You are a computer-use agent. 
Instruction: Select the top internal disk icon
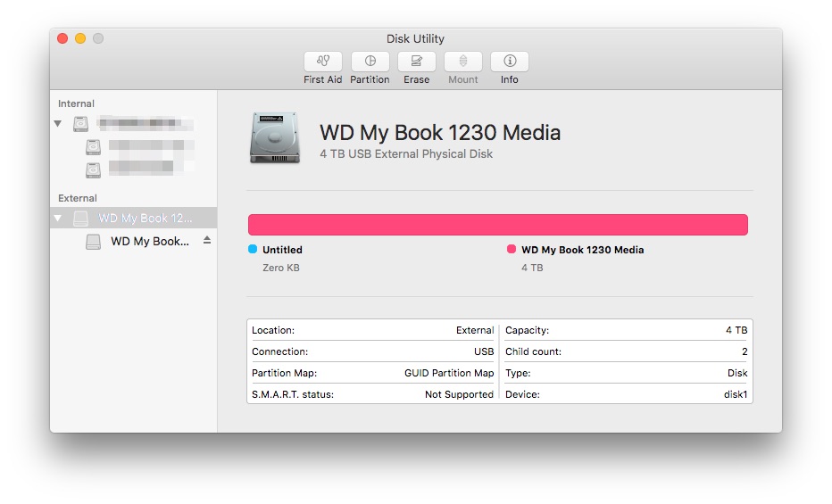point(80,123)
